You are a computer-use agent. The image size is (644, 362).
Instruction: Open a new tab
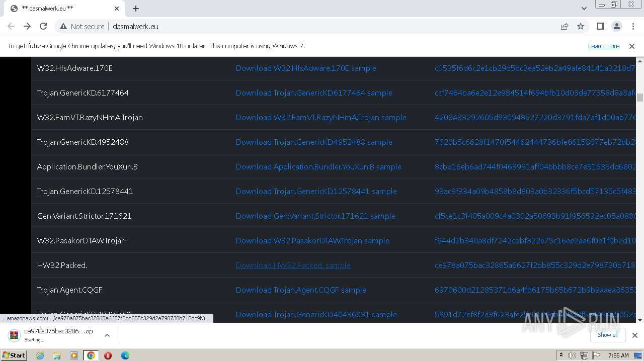coord(136,9)
